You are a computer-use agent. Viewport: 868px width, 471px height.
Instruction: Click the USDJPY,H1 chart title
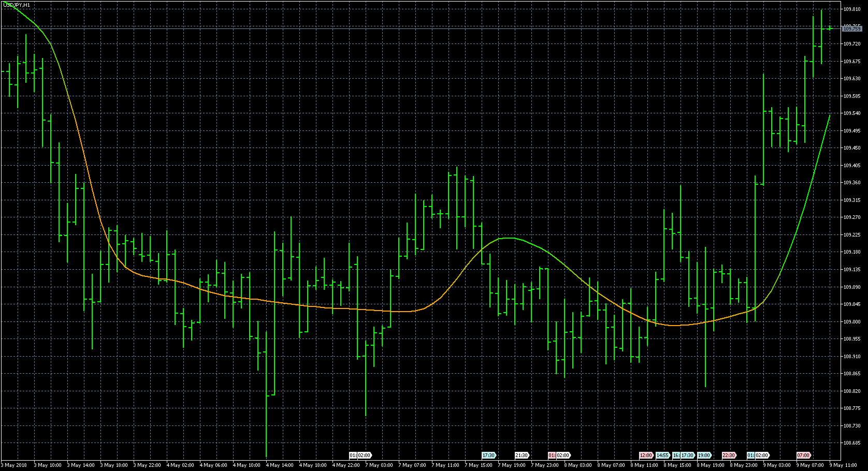point(17,5)
